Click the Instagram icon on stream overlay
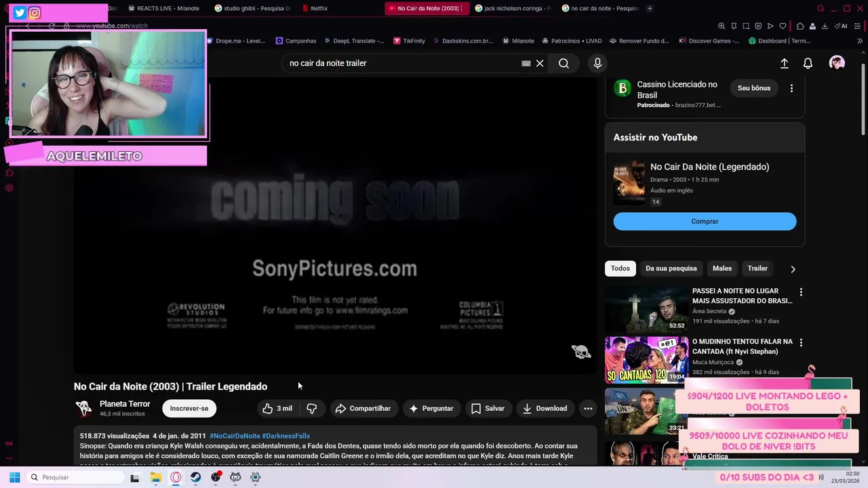 tap(35, 12)
